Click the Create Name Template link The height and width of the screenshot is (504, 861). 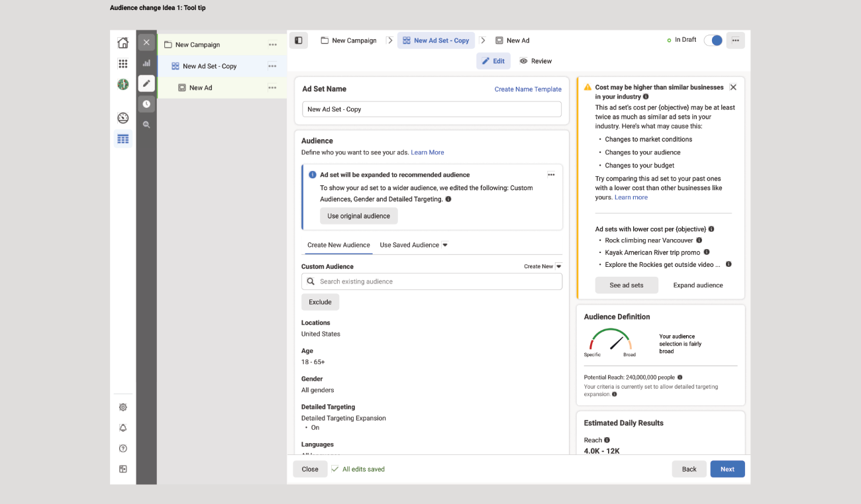528,89
